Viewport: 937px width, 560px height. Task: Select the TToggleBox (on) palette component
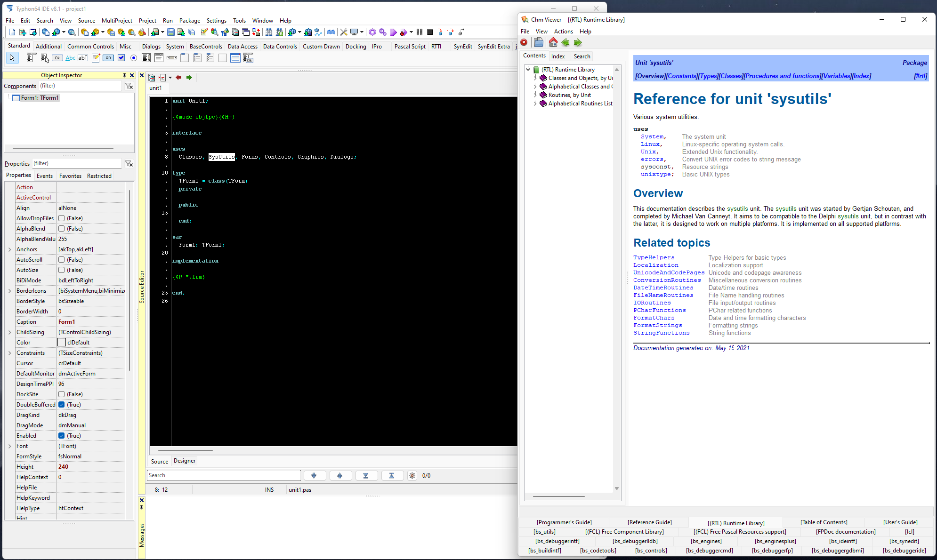pos(108,58)
